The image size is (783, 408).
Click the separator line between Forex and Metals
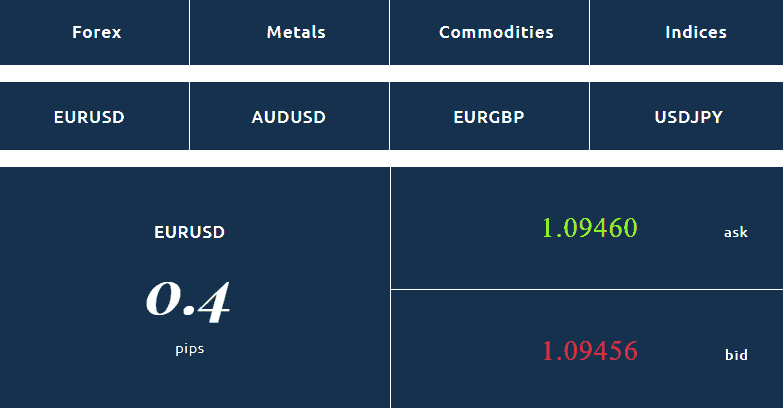coord(189,32)
